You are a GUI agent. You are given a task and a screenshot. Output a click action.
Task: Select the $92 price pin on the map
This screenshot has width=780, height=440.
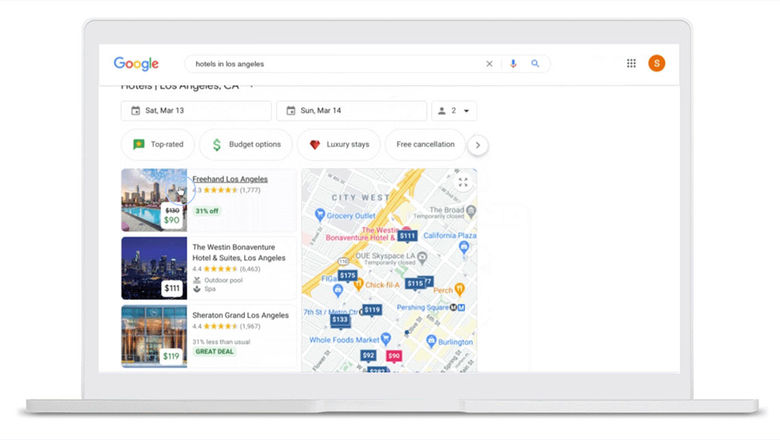[x=368, y=355]
